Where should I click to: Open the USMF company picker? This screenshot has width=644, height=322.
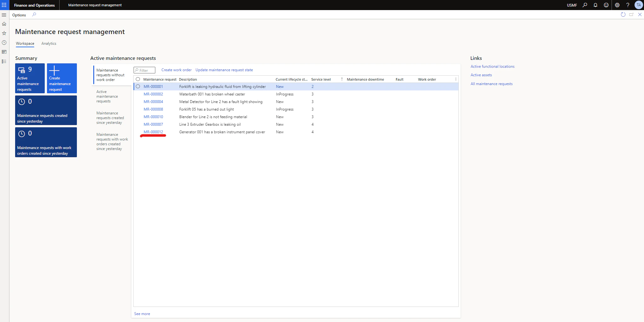click(572, 5)
